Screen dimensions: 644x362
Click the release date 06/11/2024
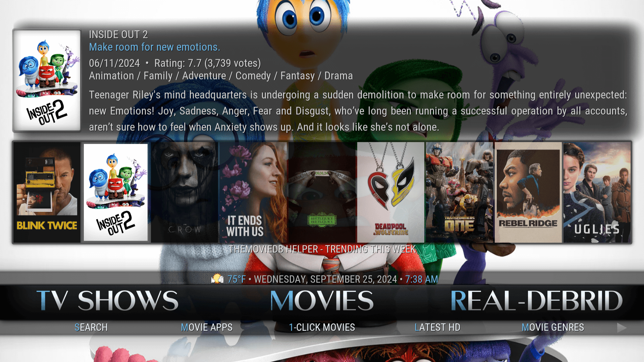[x=114, y=63]
